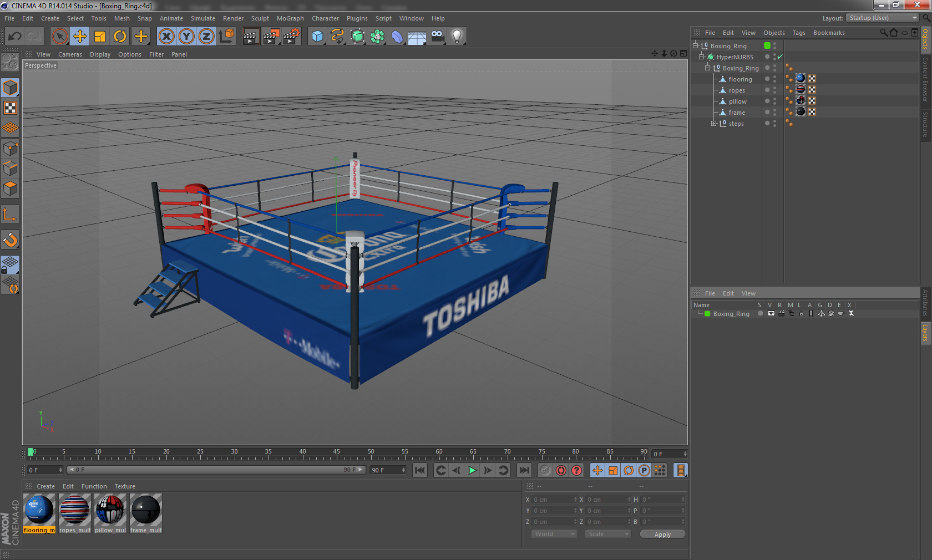This screenshot has width=932, height=560.
Task: Select the ropes object
Action: pos(737,90)
